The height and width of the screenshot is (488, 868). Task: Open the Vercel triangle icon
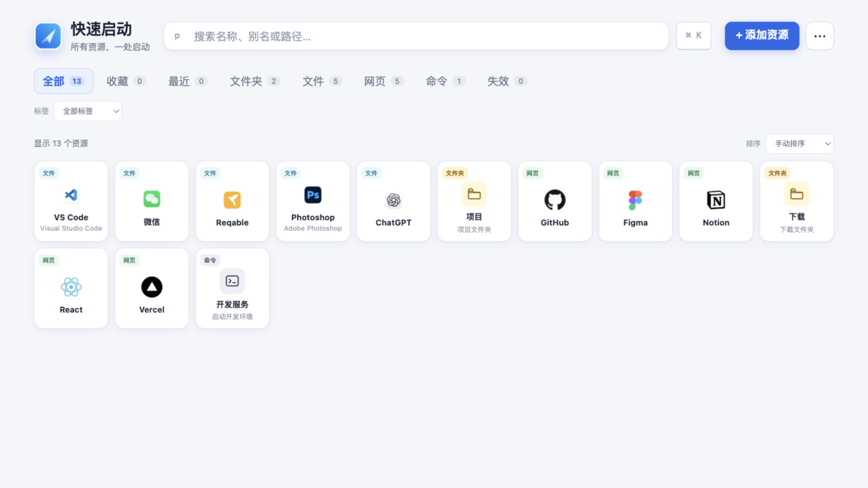click(x=152, y=287)
